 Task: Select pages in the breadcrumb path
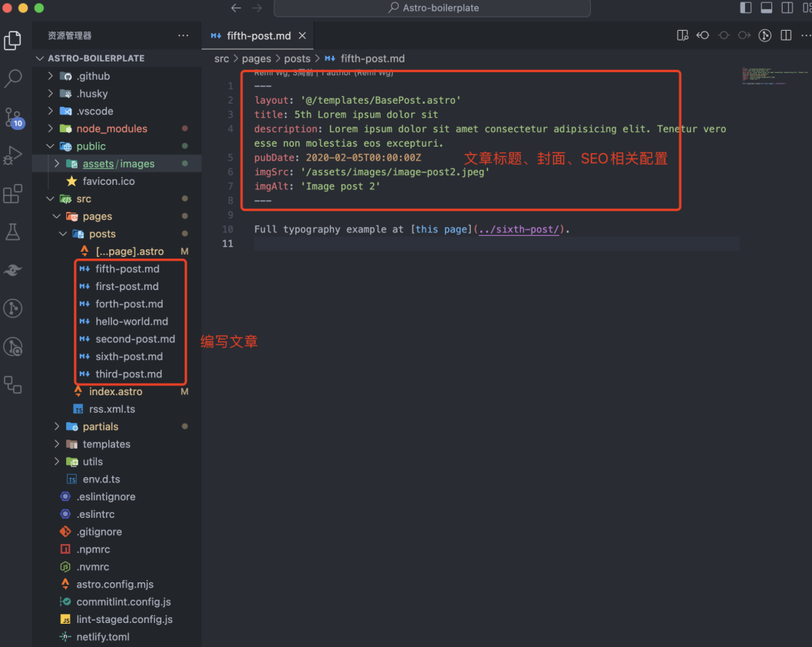[x=256, y=59]
